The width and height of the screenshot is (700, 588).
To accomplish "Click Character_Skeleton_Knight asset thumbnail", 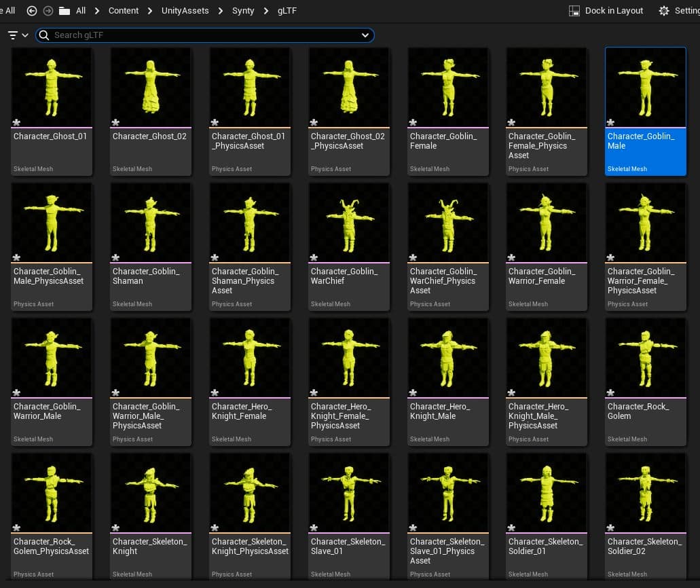I will (151, 492).
